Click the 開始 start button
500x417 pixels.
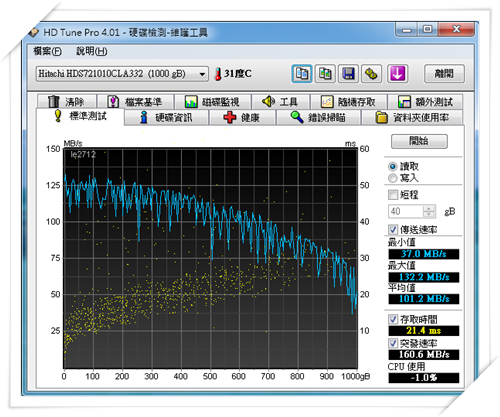click(419, 141)
